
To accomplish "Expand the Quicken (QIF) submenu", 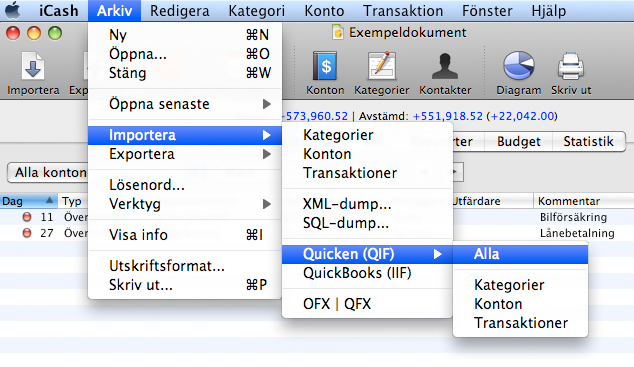I will tap(367, 254).
